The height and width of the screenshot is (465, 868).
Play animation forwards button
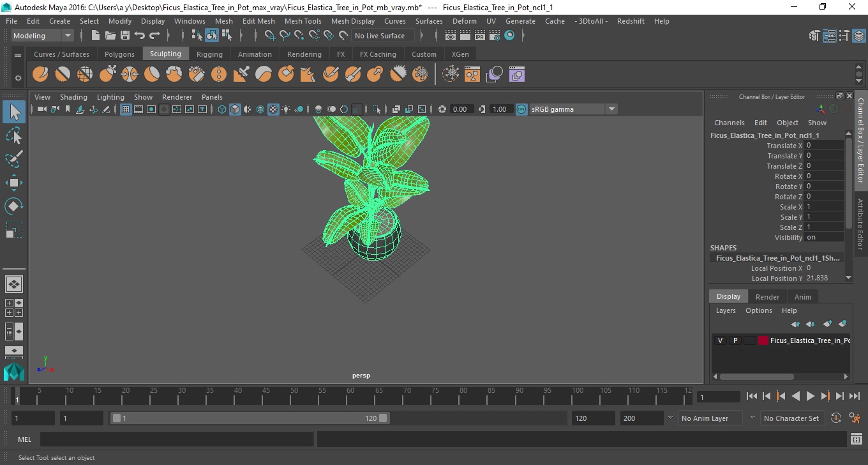pos(810,397)
